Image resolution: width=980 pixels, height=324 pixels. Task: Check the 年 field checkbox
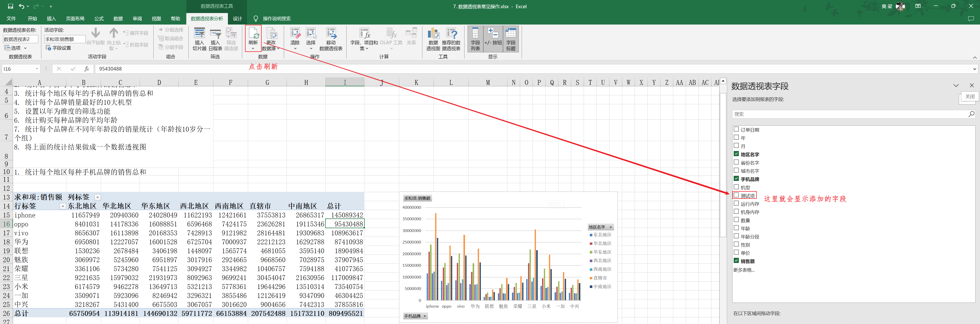(x=736, y=137)
